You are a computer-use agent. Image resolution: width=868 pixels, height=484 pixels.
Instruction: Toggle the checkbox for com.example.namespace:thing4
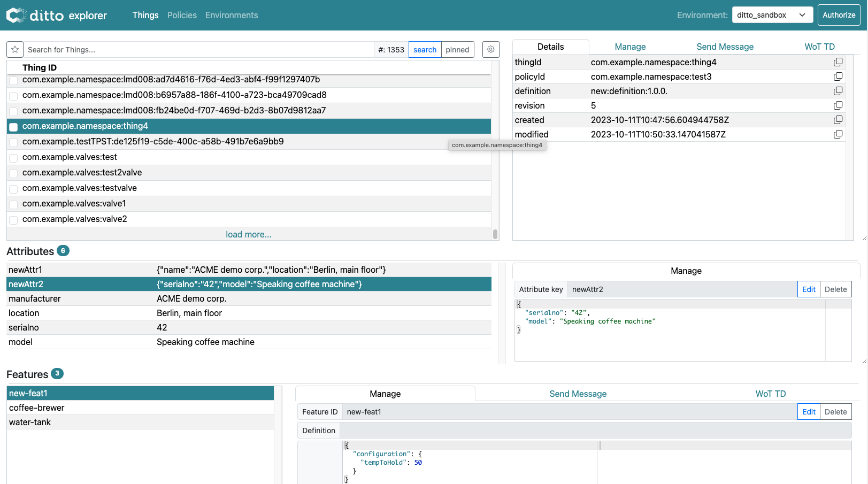pos(13,127)
